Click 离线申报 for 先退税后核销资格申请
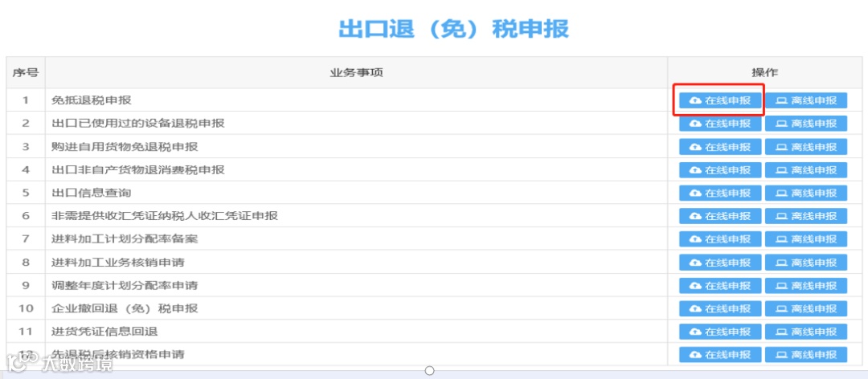 tap(806, 355)
